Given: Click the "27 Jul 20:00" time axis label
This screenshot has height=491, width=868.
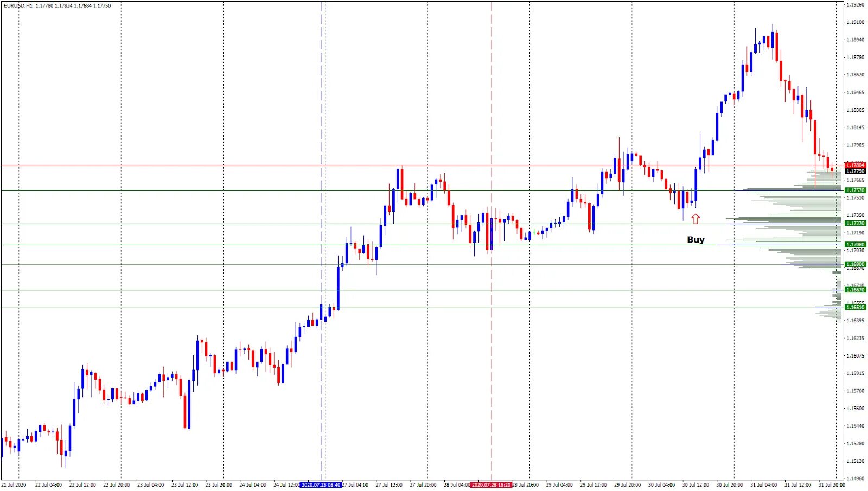Looking at the screenshot, I should [x=423, y=485].
